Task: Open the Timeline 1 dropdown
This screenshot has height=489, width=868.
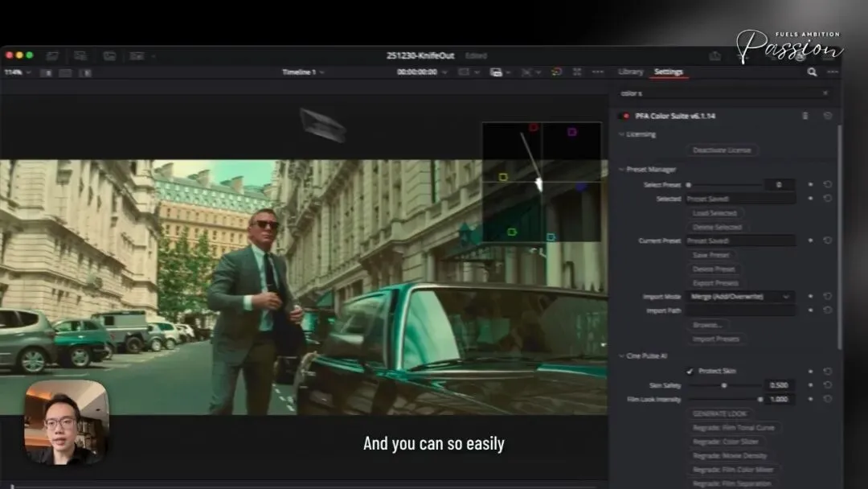Action: coord(303,72)
